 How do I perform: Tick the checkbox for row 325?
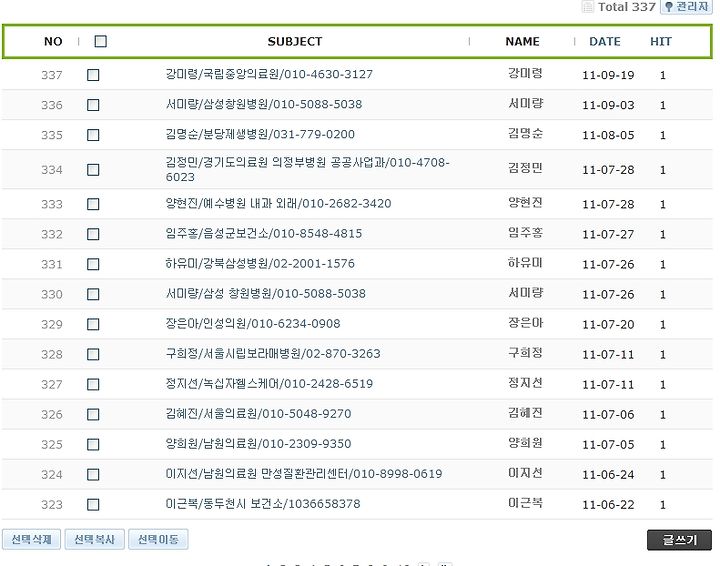click(93, 444)
